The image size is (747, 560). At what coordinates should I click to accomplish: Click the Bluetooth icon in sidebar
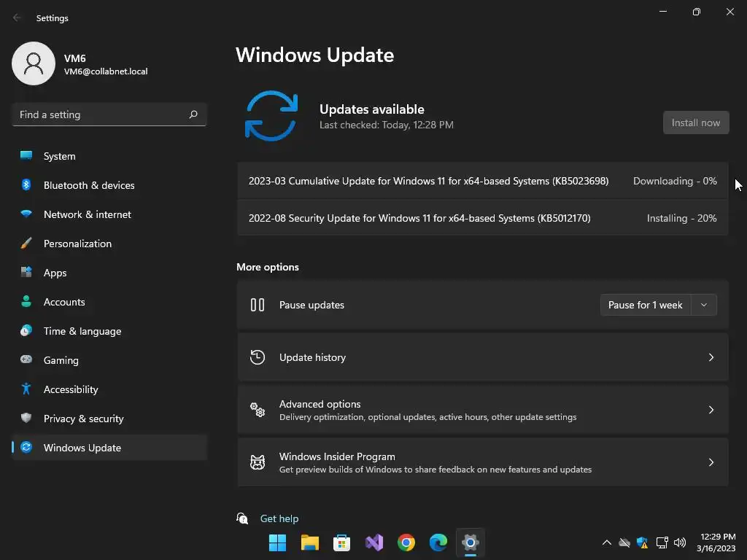[x=26, y=184]
